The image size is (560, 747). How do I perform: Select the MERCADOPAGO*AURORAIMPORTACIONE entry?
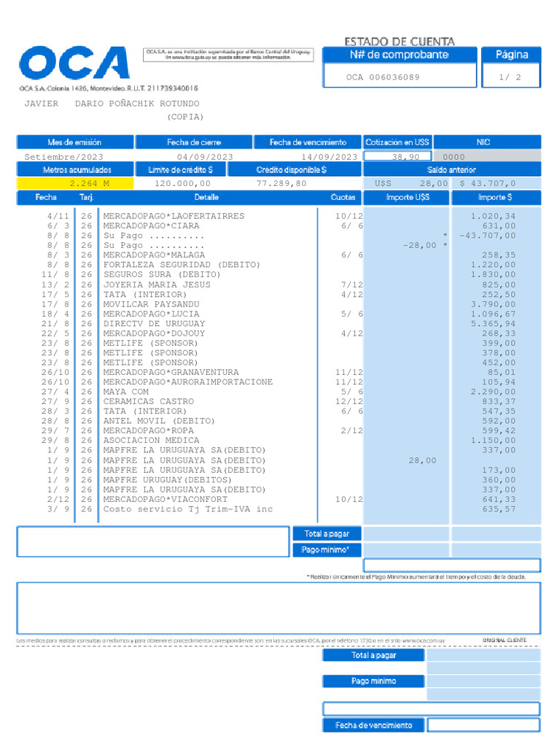(188, 382)
